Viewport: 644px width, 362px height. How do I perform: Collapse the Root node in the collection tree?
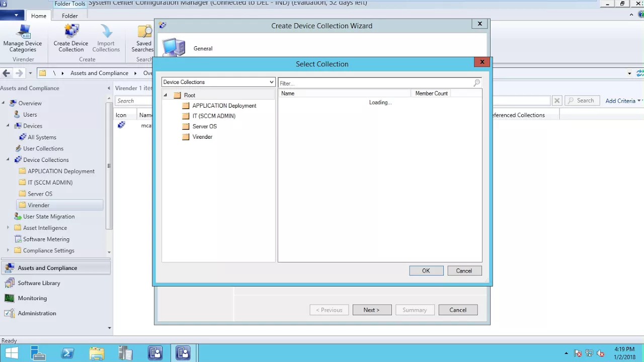(x=165, y=95)
